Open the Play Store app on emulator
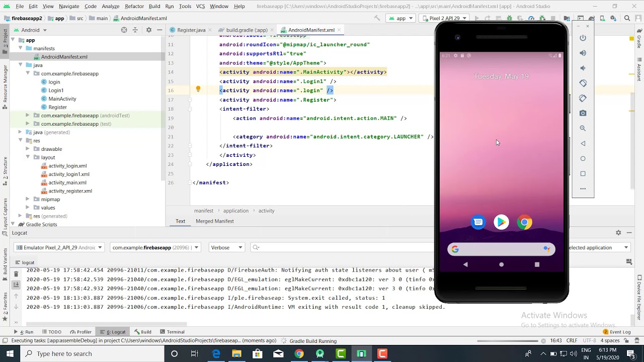The height and width of the screenshot is (362, 644). pos(501,222)
